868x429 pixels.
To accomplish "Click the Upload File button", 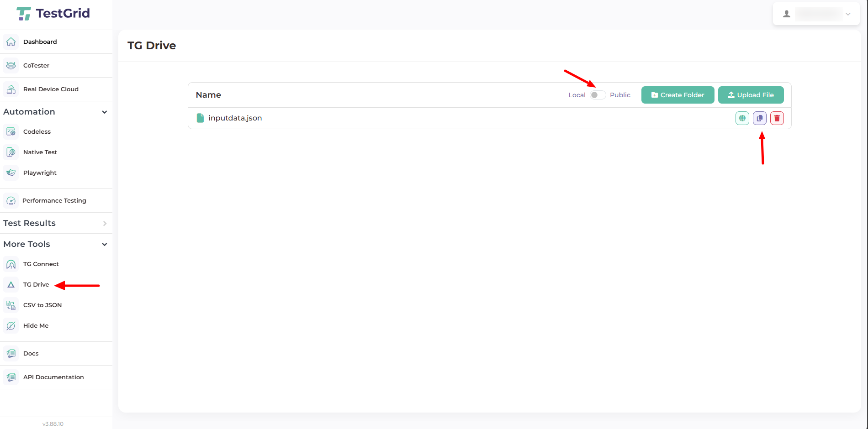I will click(x=751, y=95).
